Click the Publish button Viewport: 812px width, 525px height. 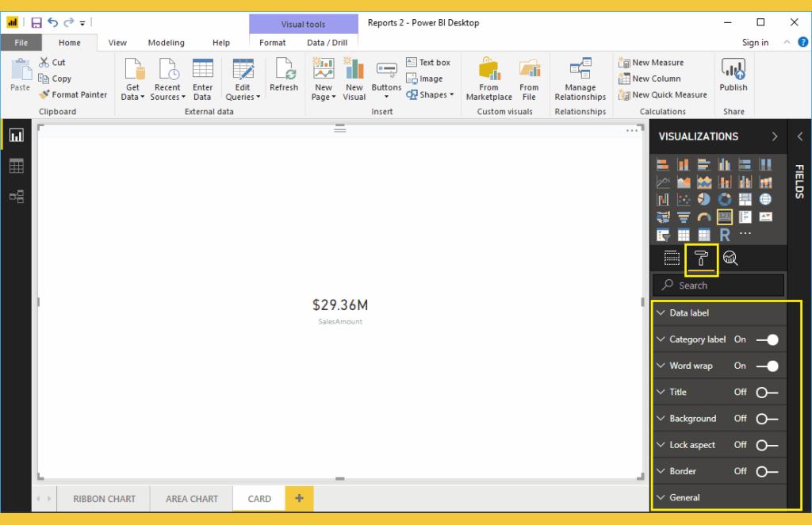pos(733,75)
